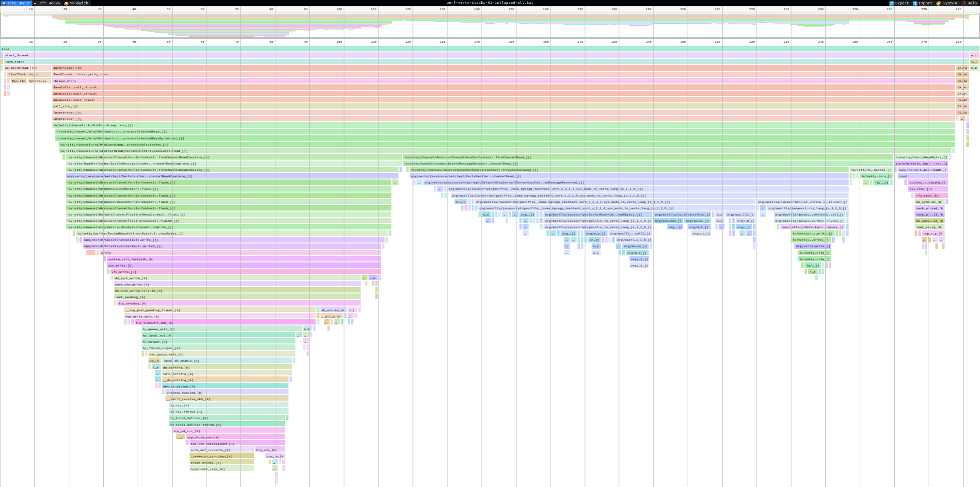Select the PooledUnsafeDirectByteBuf::readBytes_[j] frame
This screenshot has height=487, width=980.
click(232, 233)
